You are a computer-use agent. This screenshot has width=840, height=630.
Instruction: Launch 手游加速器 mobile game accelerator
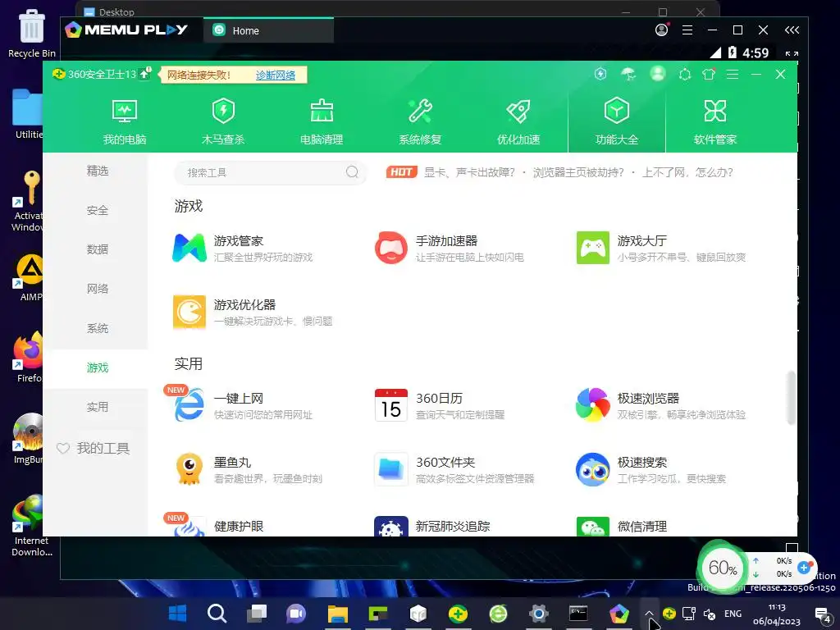pyautogui.click(x=449, y=248)
